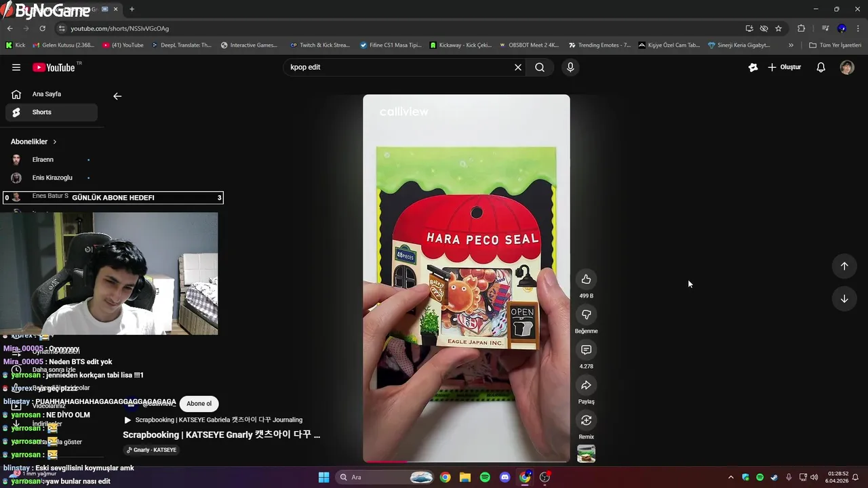Viewport: 868px width, 488px height.
Task: Open Interactive Games bookmark
Action: [249, 45]
